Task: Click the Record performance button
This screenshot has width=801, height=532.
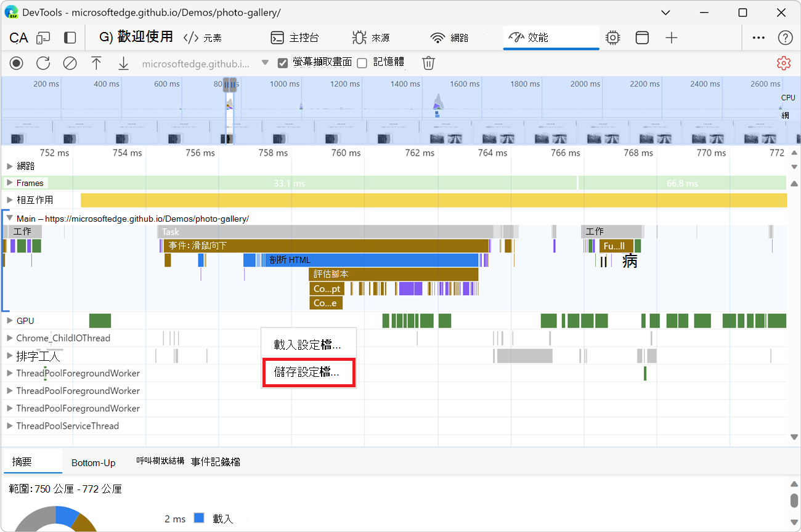Action: pyautogui.click(x=17, y=63)
